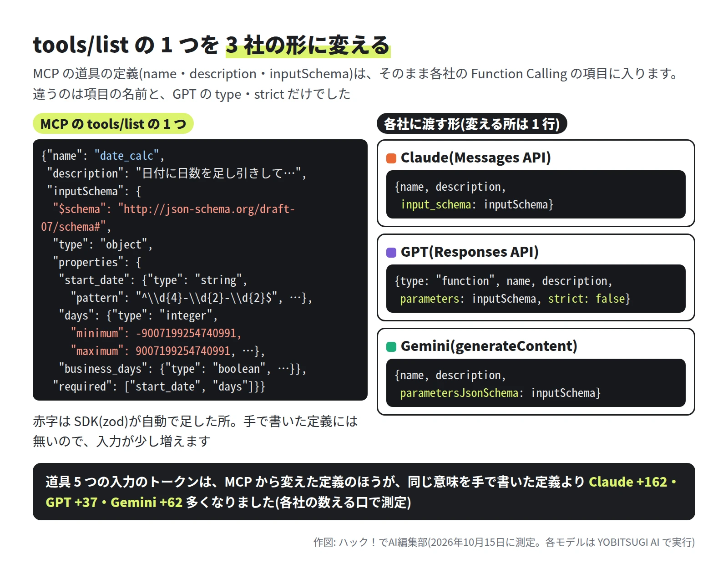Viewport: 728px width, 574px height.
Task: Click the "pattern" regex line in the code
Action: pyautogui.click(x=191, y=298)
